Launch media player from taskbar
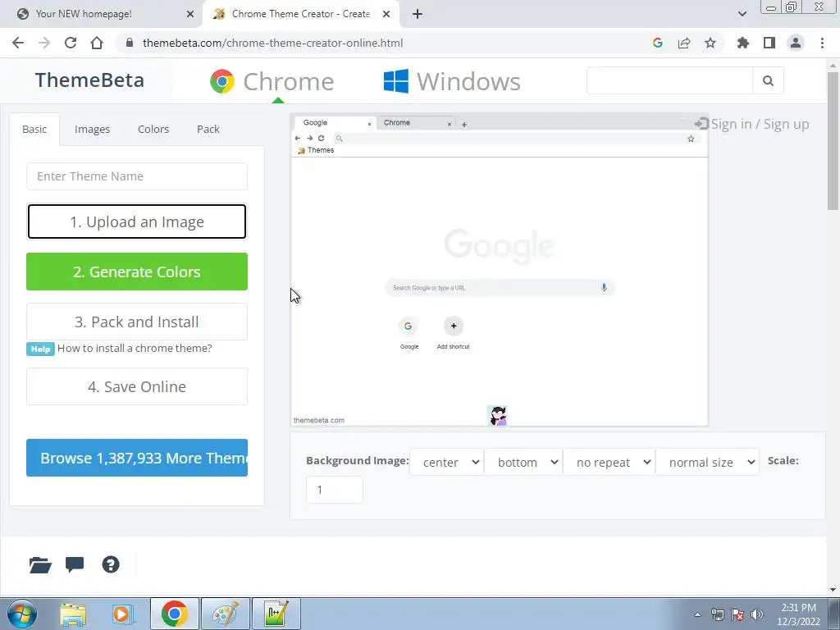840x630 pixels. [122, 614]
